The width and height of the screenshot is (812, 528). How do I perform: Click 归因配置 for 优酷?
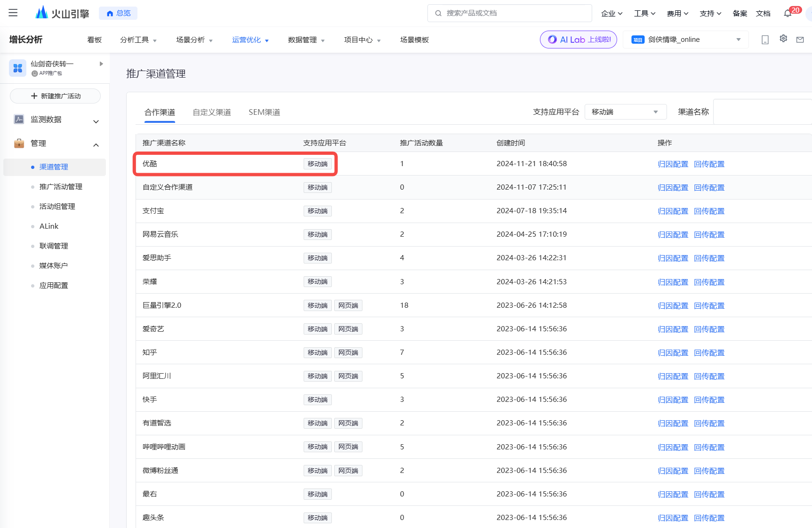tap(673, 164)
